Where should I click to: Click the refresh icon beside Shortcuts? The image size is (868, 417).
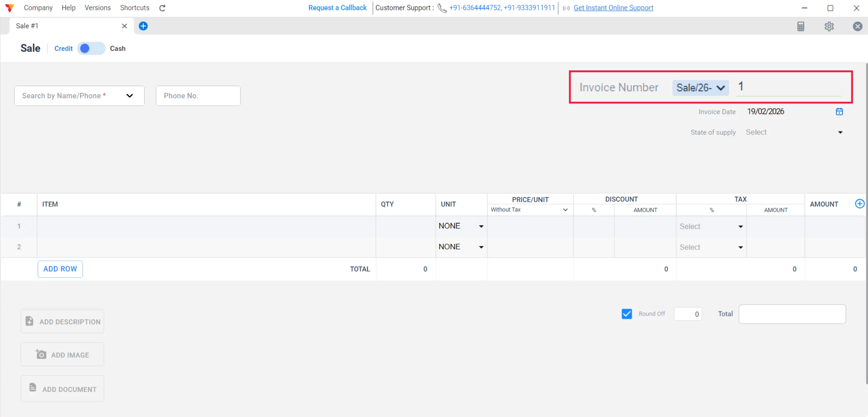coord(162,8)
